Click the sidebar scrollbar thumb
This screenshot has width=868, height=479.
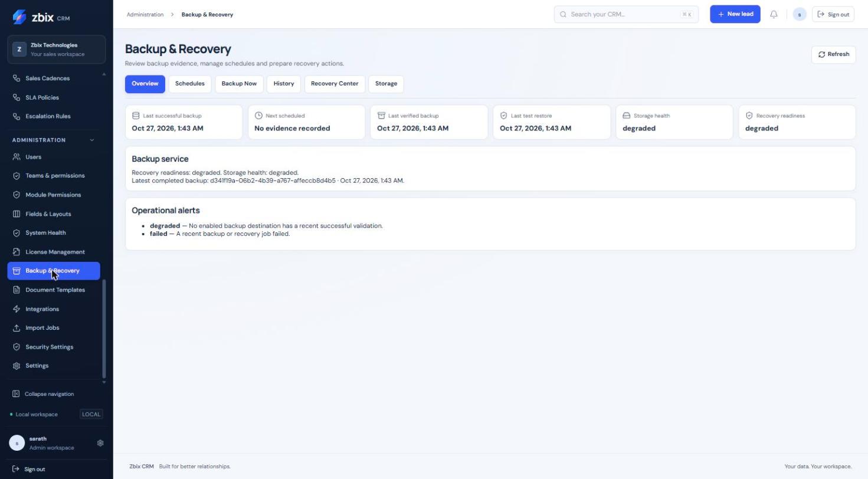[x=104, y=329]
